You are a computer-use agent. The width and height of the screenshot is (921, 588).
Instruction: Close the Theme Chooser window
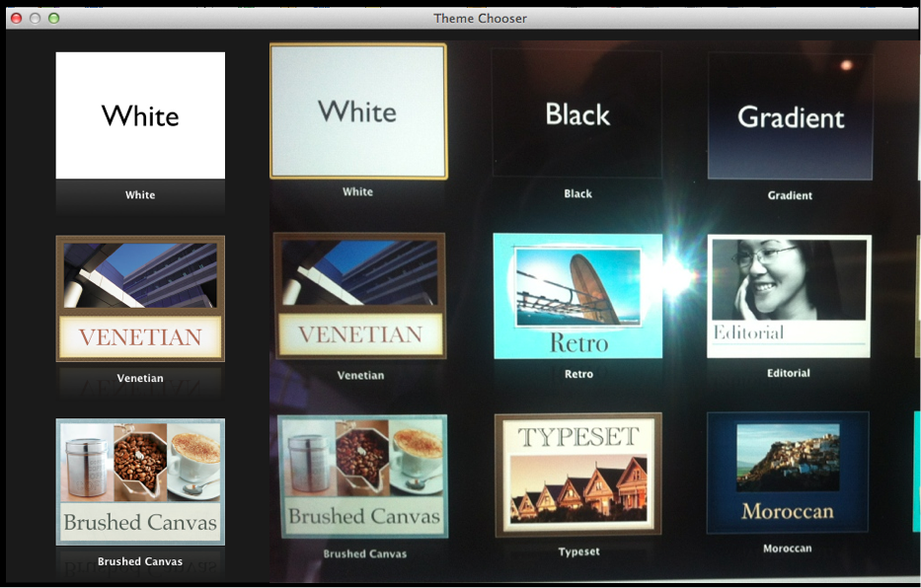pos(16,18)
